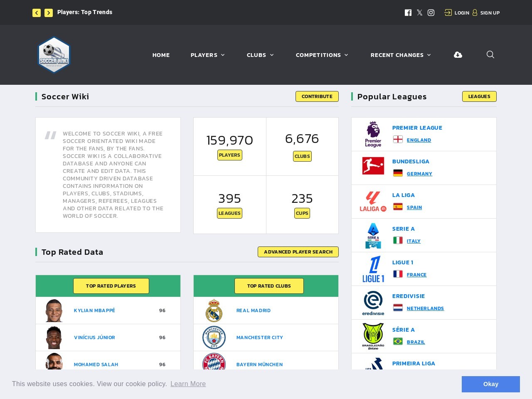The width and height of the screenshot is (532, 399).
Task: Click the Soccer Wiki logo
Action: (x=54, y=55)
